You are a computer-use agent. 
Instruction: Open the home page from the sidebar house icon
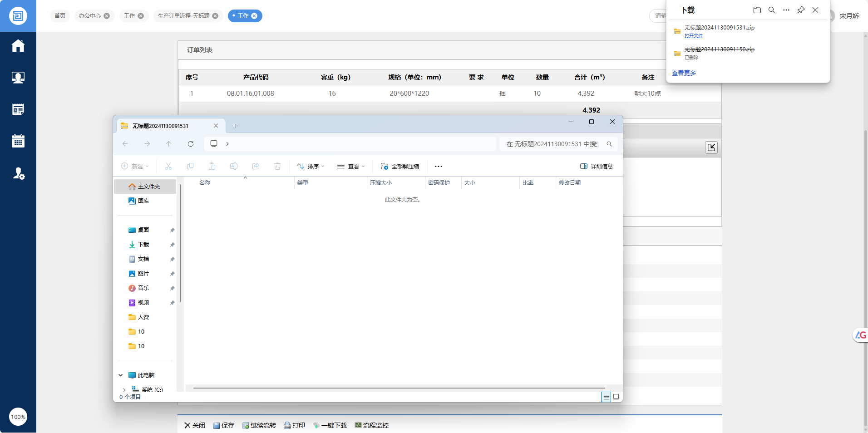click(x=18, y=46)
